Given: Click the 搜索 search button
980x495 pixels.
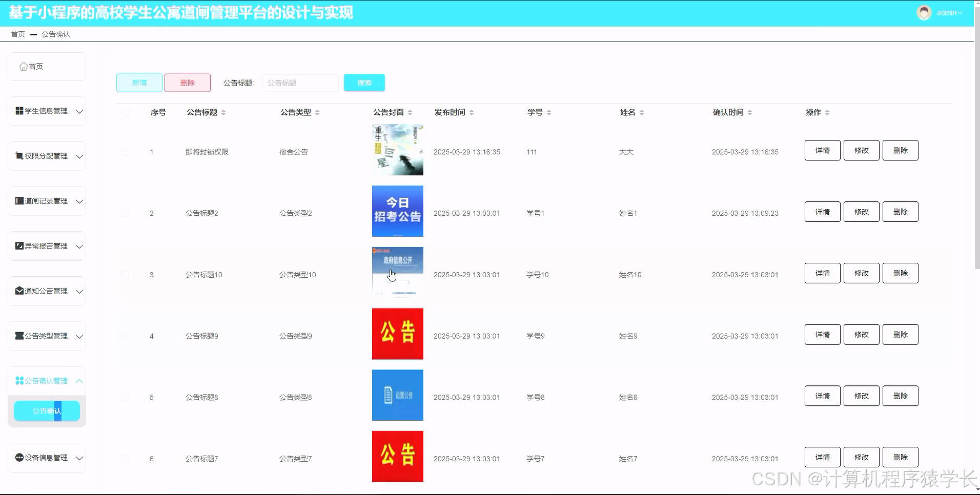Looking at the screenshot, I should pyautogui.click(x=364, y=82).
